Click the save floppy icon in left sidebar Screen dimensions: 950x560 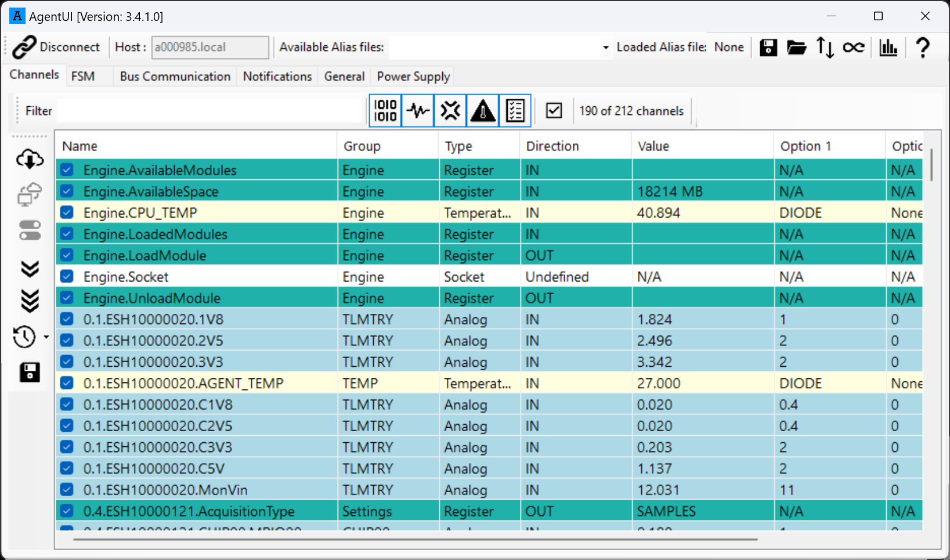point(30,372)
